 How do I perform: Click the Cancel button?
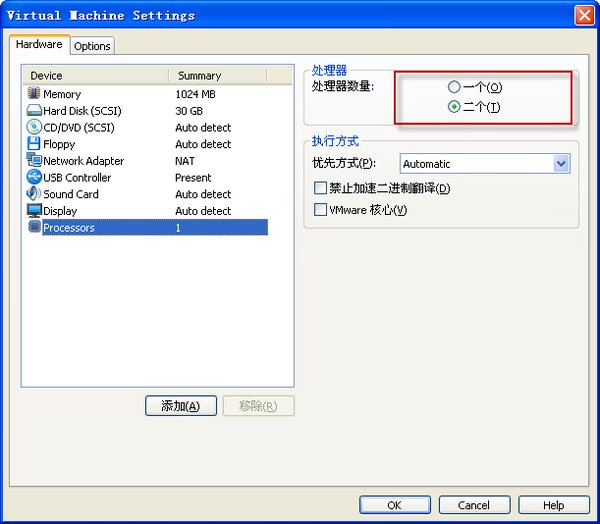474,505
